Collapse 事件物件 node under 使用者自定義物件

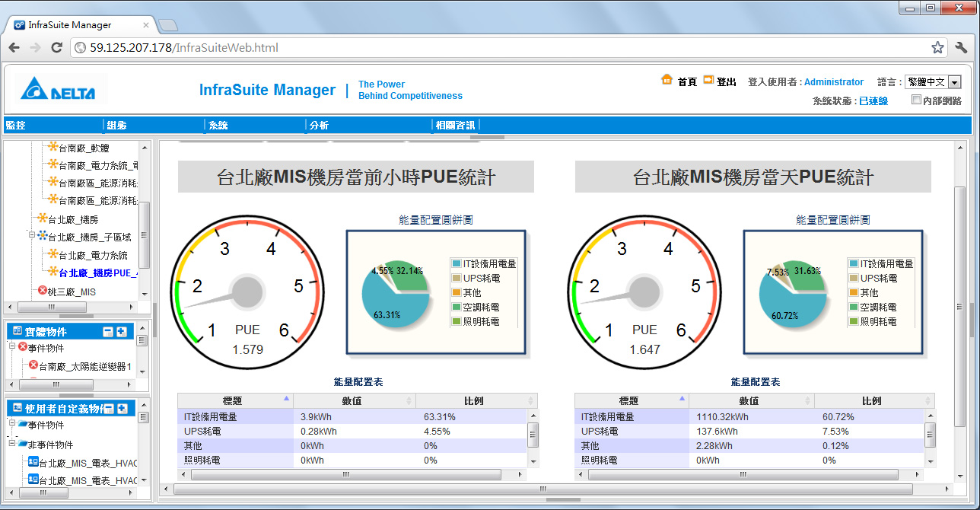point(12,424)
